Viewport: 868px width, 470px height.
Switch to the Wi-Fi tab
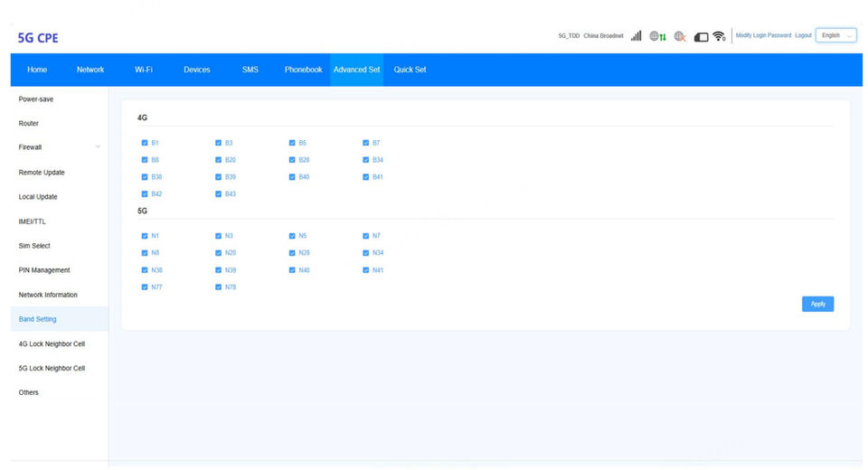point(144,70)
